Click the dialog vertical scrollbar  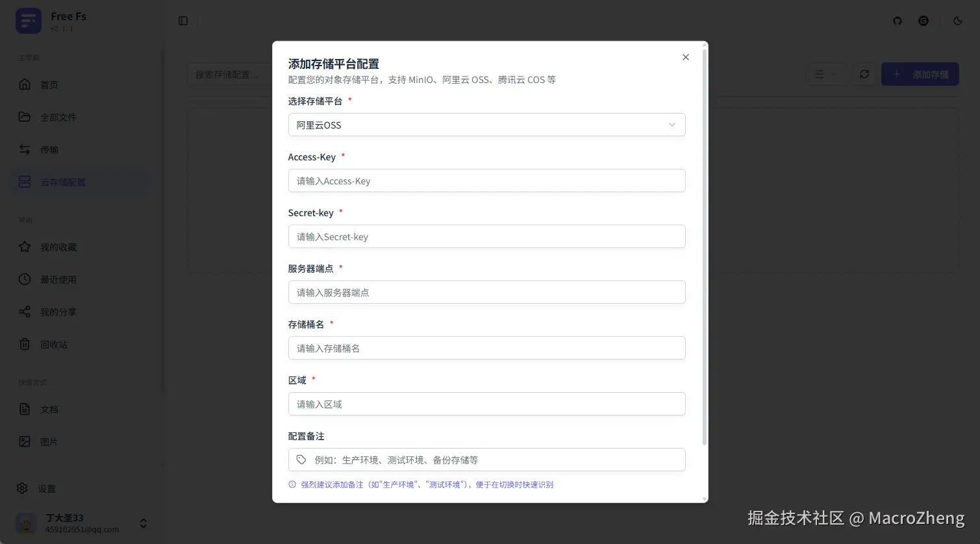click(705, 247)
